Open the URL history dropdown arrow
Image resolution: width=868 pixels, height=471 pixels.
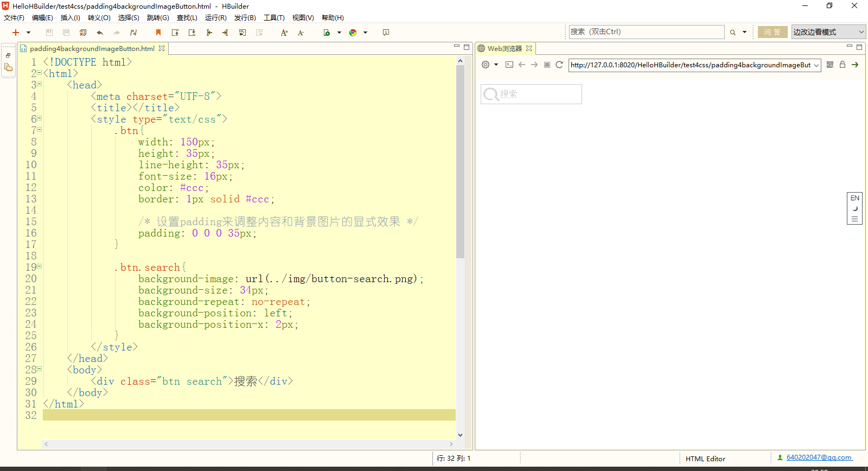pos(816,65)
